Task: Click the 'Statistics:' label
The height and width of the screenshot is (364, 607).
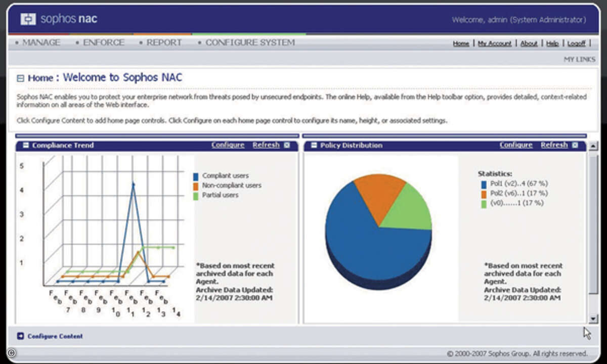Action: [x=495, y=173]
